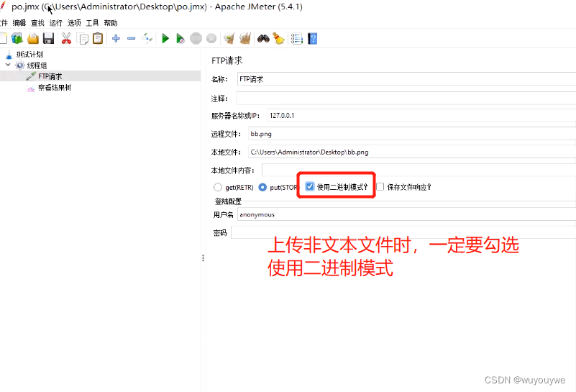Select the get(RETR) radio button
Viewport: 576px width, 392px height.
[217, 187]
